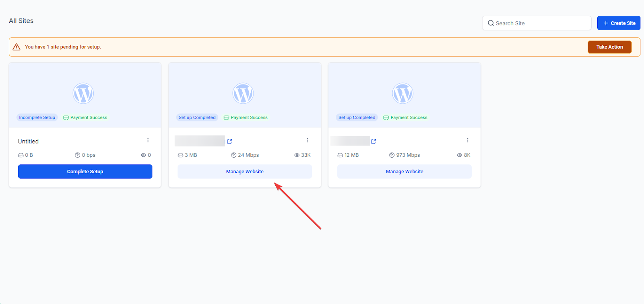The width and height of the screenshot is (644, 304).
Task: Click the disk storage icon showing 0 B
Action: [x=21, y=155]
